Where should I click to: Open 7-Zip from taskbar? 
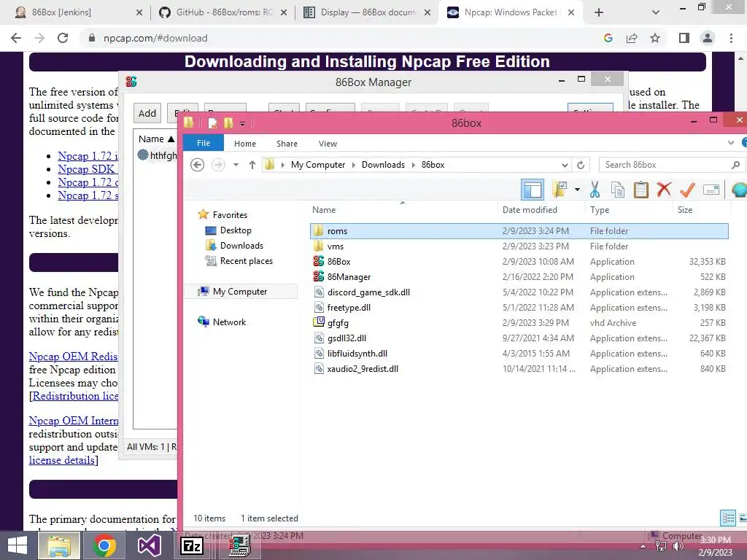click(x=192, y=545)
